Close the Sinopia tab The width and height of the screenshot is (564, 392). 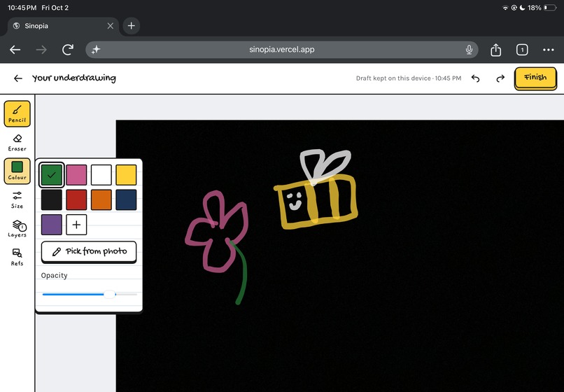[111, 26]
